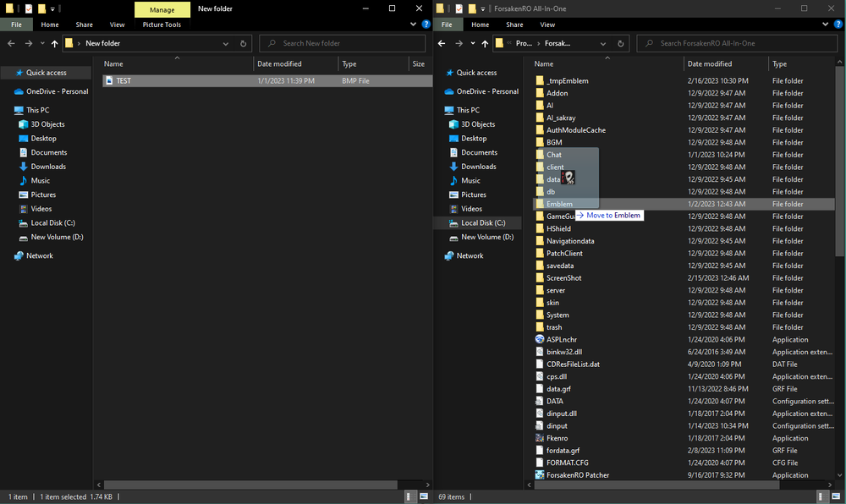
Task: Click Up arrow in New folder window
Action: point(55,43)
